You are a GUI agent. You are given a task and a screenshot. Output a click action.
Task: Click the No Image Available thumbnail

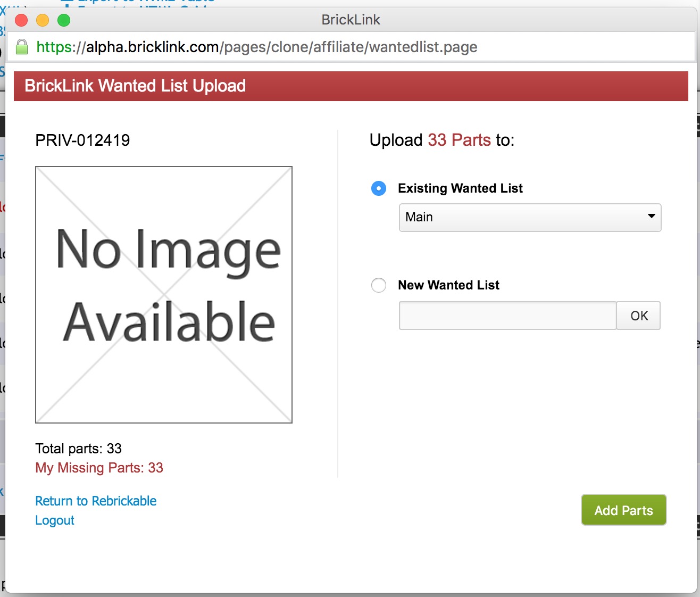[x=164, y=295]
